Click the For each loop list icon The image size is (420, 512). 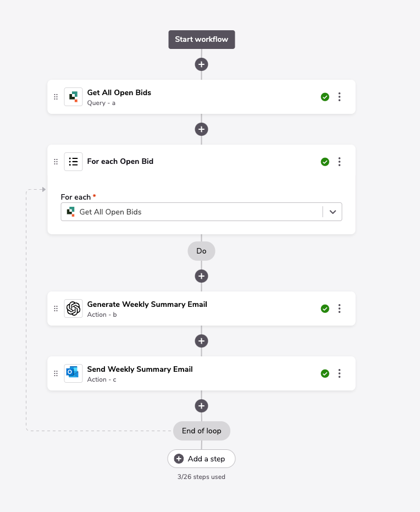click(x=73, y=162)
